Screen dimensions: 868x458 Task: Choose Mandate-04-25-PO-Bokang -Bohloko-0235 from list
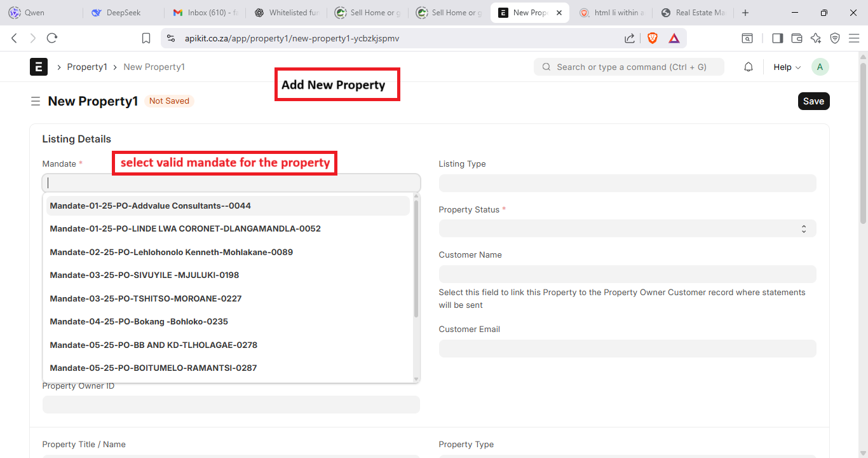(x=139, y=321)
